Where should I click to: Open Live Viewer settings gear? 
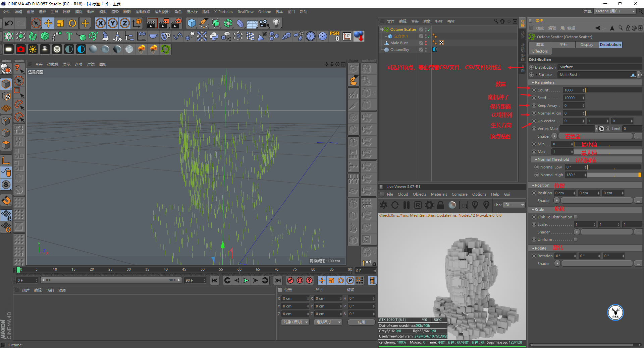429,205
